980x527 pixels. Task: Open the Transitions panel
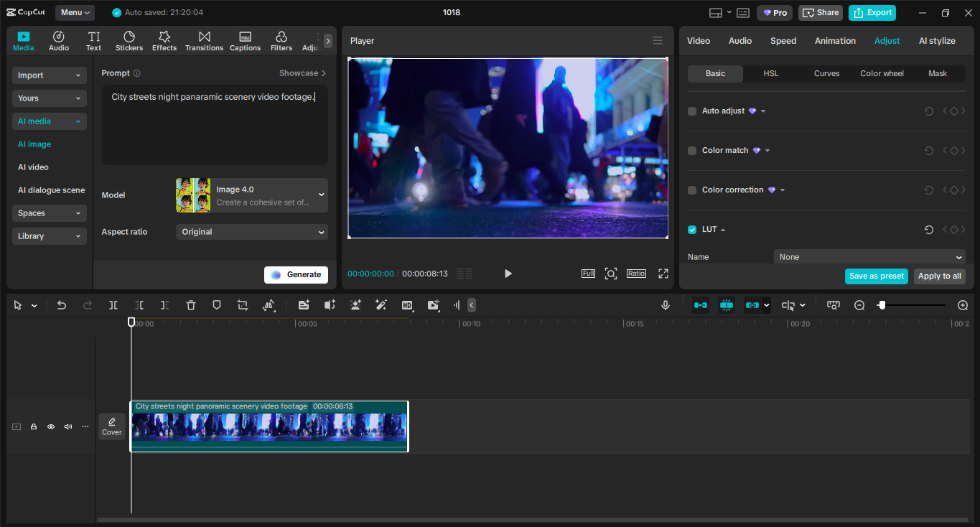pyautogui.click(x=204, y=40)
